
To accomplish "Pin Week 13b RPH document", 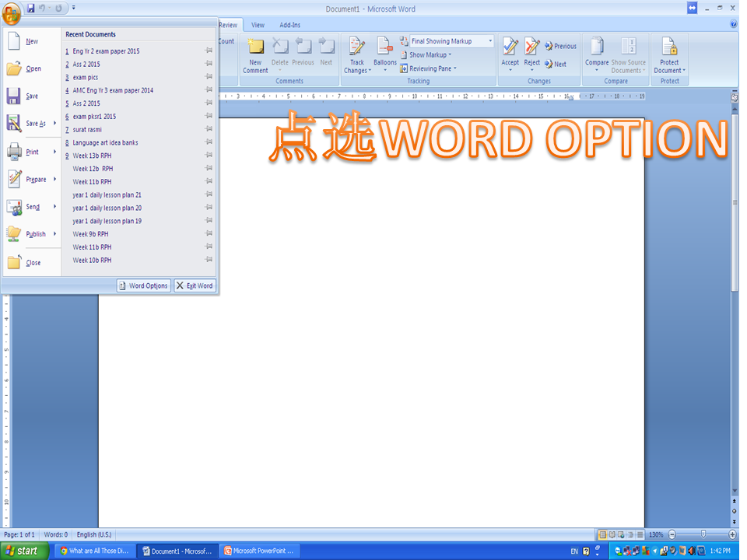I will 209,156.
